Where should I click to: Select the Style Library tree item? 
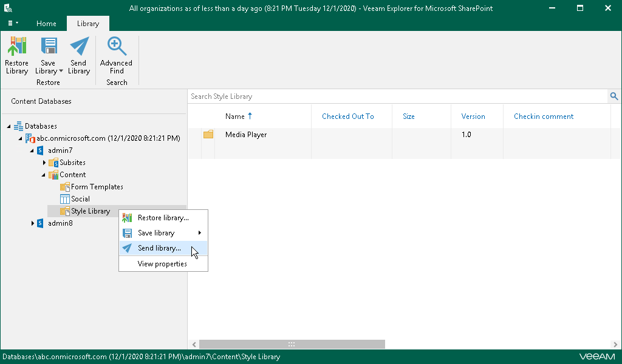pyautogui.click(x=91, y=211)
